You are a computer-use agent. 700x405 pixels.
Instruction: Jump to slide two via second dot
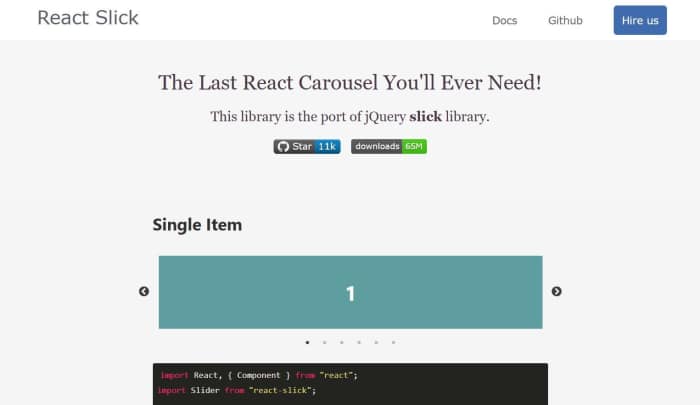[x=325, y=342]
